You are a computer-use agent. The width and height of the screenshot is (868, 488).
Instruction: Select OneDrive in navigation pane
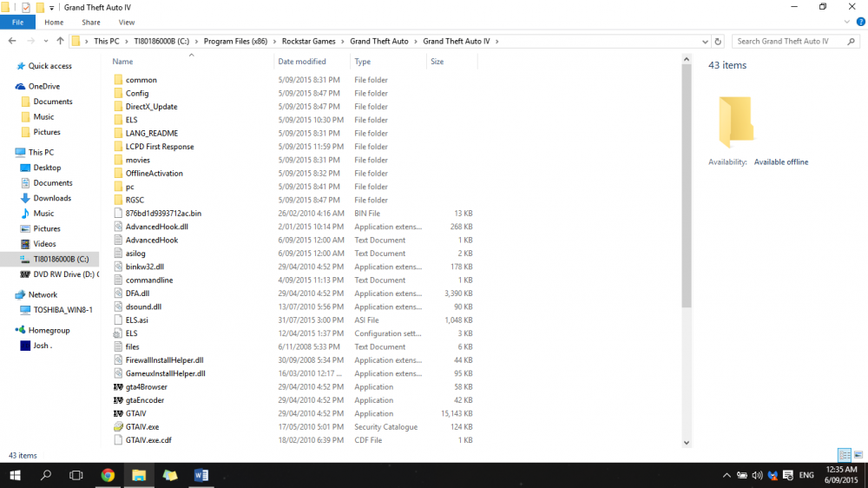(43, 87)
